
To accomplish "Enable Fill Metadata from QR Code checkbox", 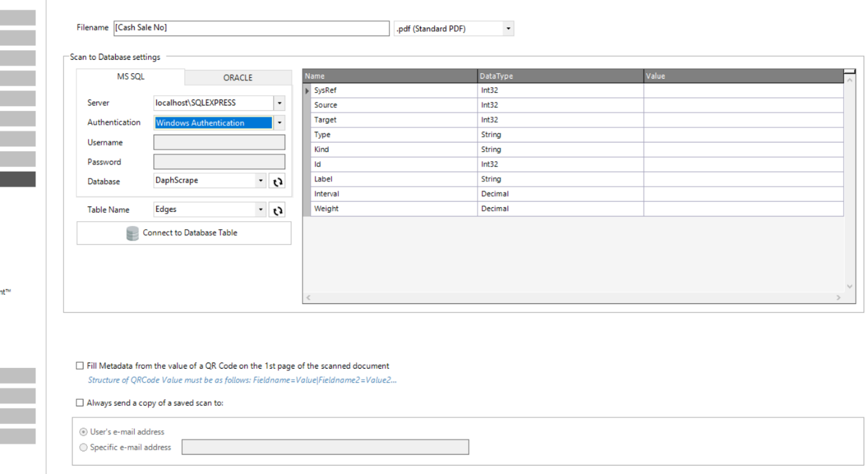I will 80,366.
